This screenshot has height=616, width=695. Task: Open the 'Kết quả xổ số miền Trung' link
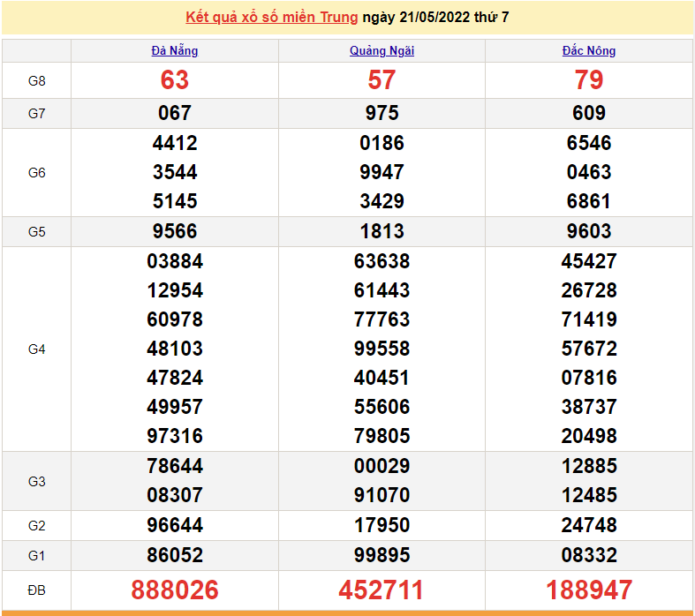point(272,18)
